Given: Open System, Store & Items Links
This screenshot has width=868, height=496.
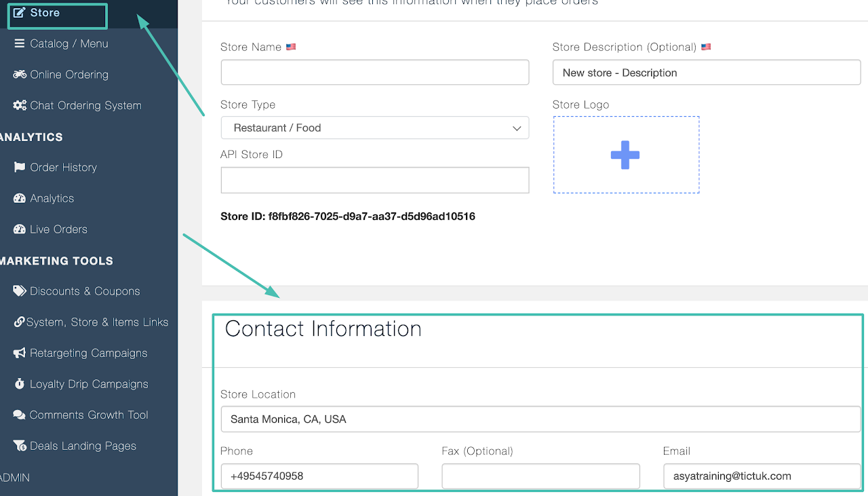Looking at the screenshot, I should point(96,322).
